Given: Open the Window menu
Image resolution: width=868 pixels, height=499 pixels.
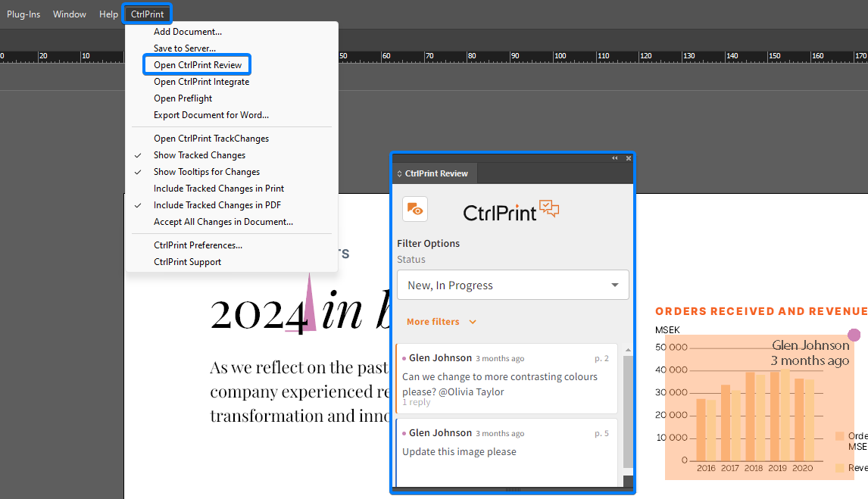Looking at the screenshot, I should (x=69, y=14).
